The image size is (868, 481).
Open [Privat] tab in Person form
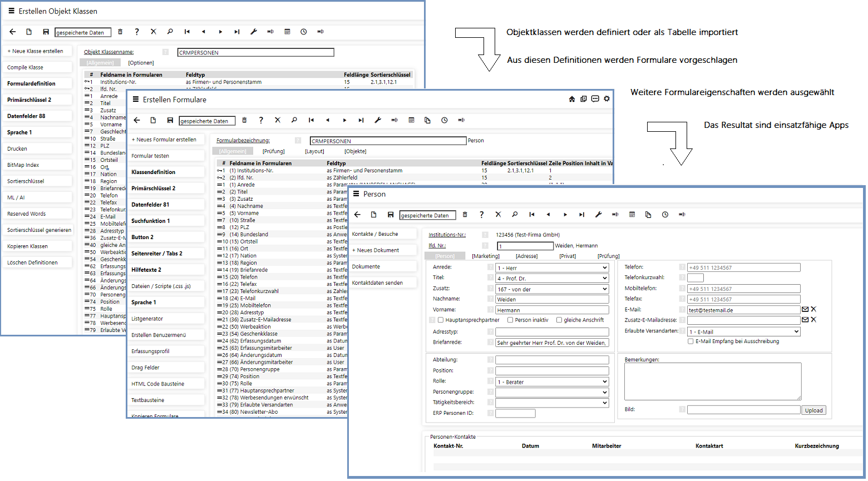[568, 256]
